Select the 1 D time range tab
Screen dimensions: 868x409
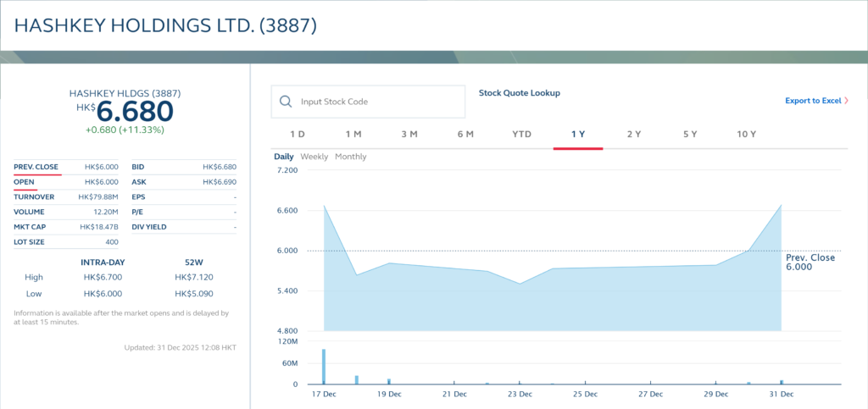298,135
